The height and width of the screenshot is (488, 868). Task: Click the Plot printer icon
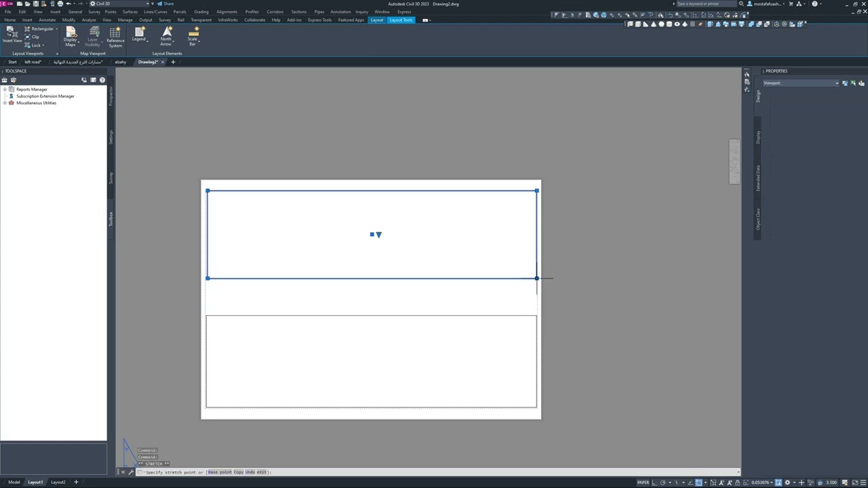point(60,3)
